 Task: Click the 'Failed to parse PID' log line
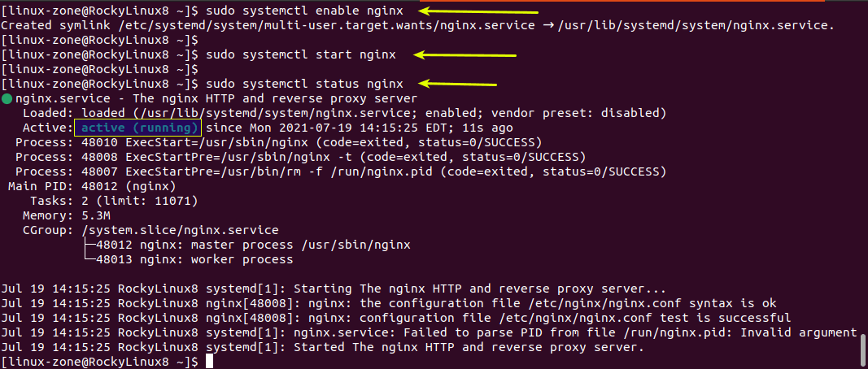click(429, 332)
